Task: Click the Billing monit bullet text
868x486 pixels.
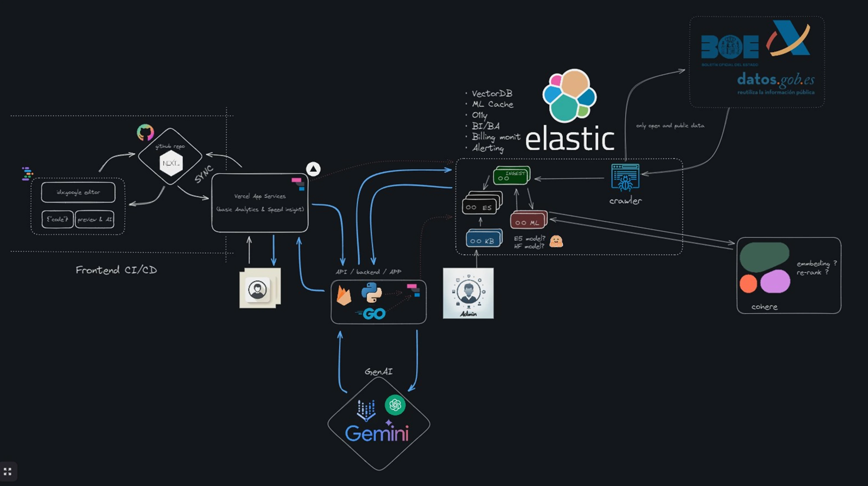Action: [x=496, y=137]
